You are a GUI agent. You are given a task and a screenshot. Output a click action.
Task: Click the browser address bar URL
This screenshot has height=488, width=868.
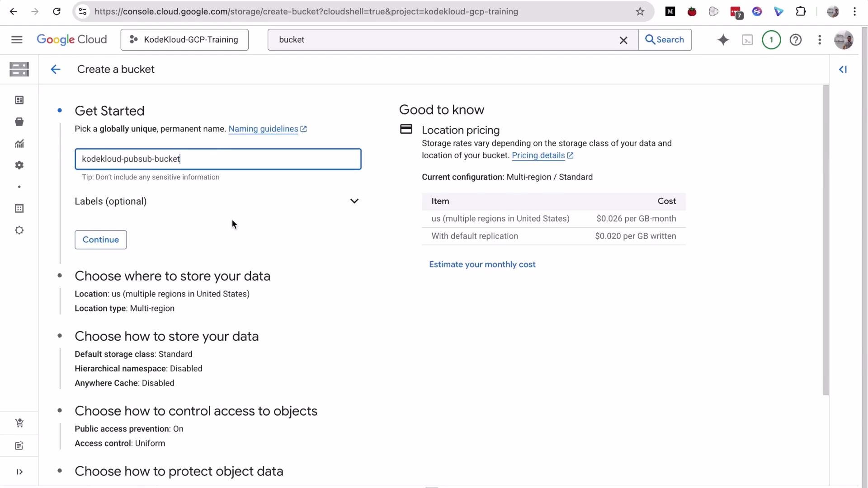[306, 12]
